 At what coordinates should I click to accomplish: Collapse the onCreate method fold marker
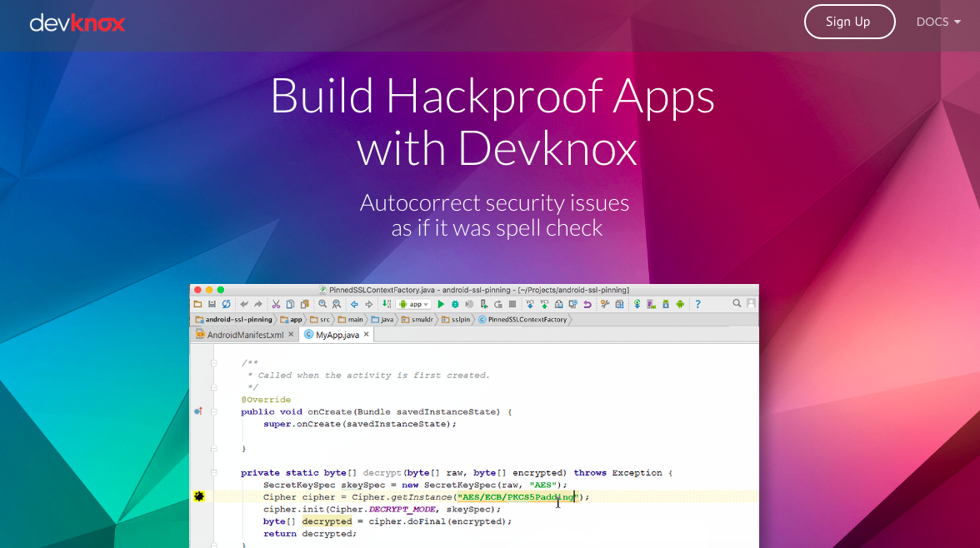[213, 411]
